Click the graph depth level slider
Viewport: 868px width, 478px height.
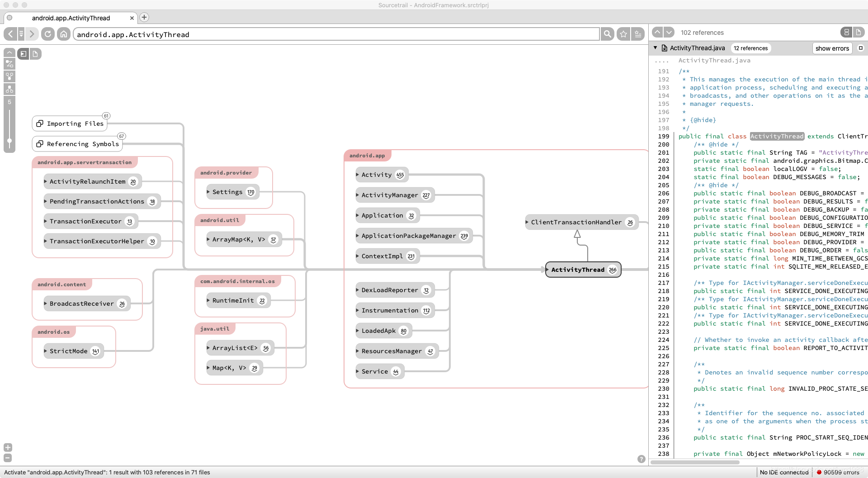9,141
